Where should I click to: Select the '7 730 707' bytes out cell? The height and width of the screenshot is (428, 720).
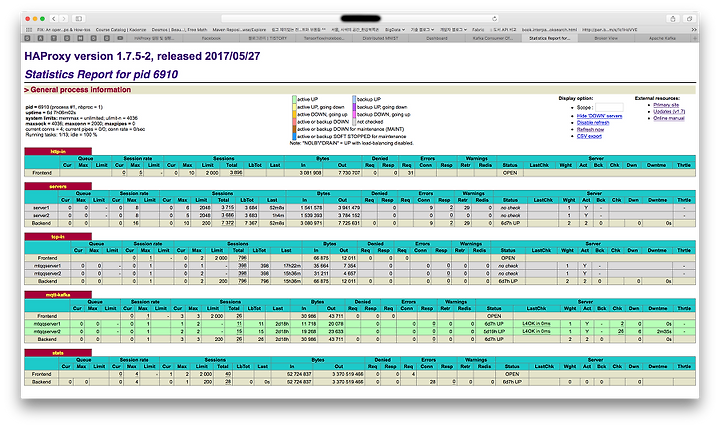click(x=342, y=173)
